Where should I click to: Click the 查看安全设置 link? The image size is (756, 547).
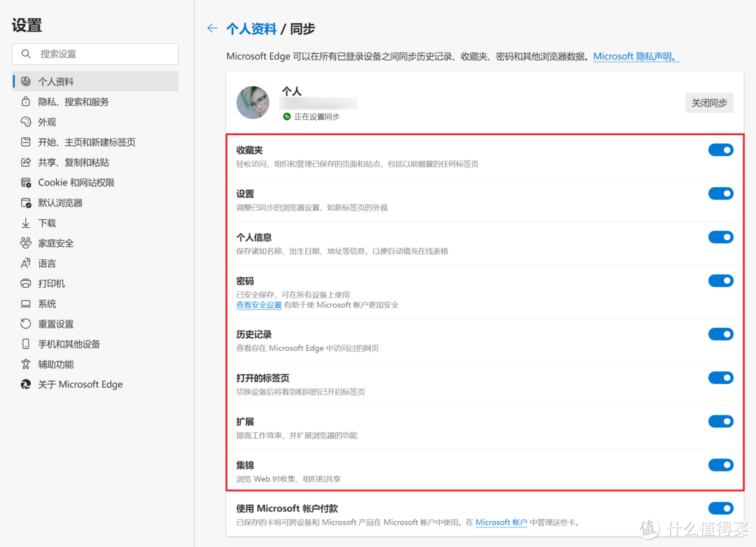point(259,305)
